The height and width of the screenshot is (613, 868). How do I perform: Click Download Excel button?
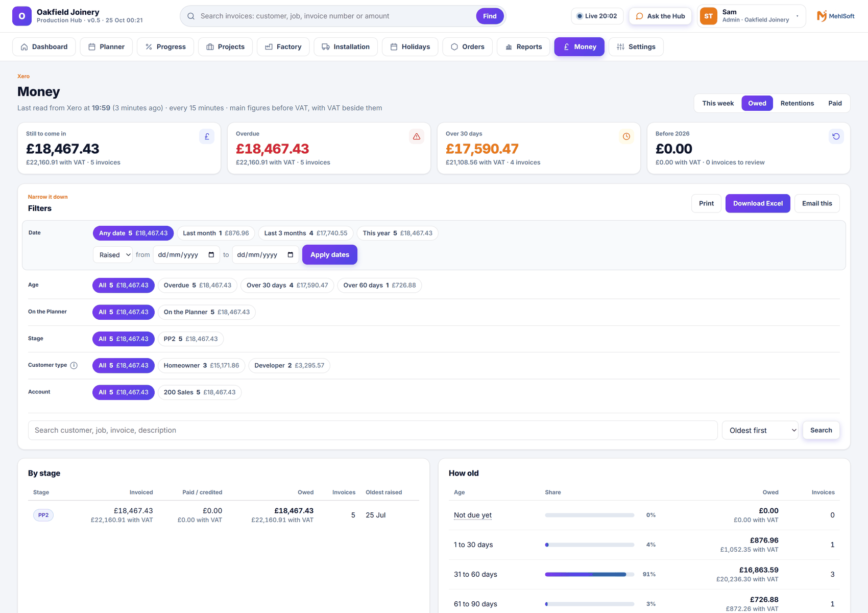(758, 203)
